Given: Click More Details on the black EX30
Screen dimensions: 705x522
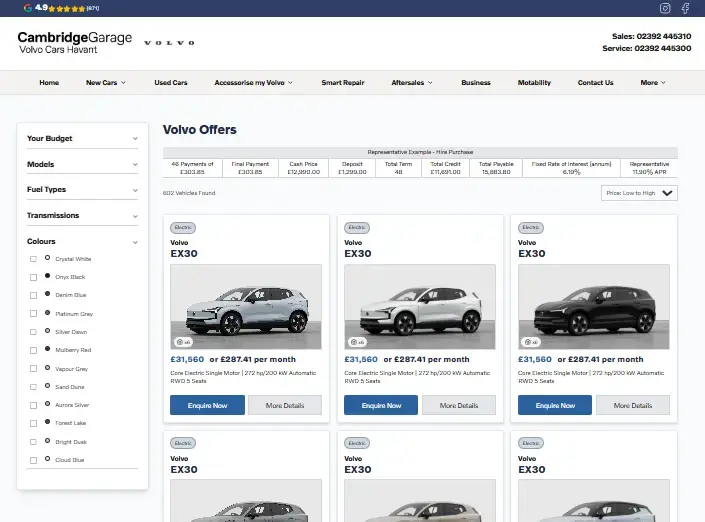Looking at the screenshot, I should (x=633, y=405).
